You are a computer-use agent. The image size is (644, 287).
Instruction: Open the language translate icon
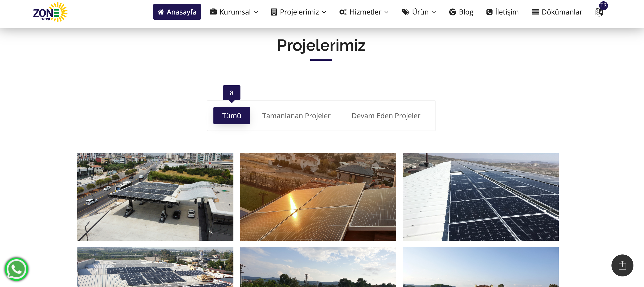pyautogui.click(x=599, y=12)
